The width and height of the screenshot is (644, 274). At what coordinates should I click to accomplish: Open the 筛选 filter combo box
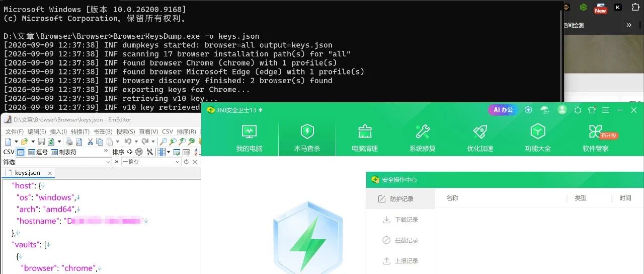tap(63, 162)
